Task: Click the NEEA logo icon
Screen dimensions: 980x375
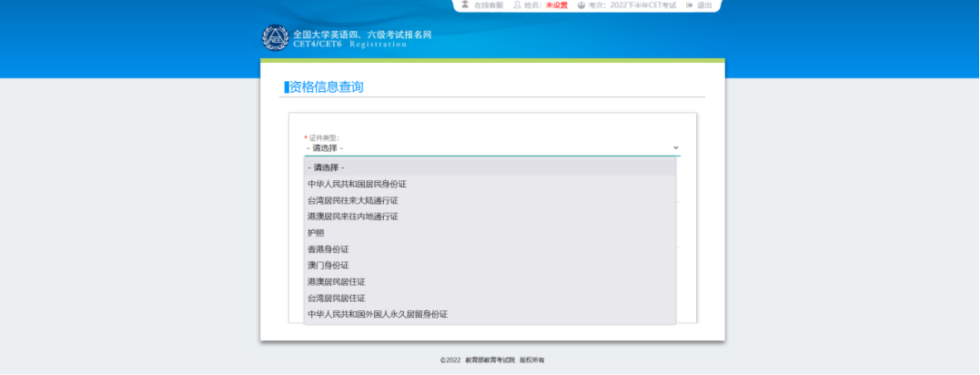Action: (x=275, y=38)
